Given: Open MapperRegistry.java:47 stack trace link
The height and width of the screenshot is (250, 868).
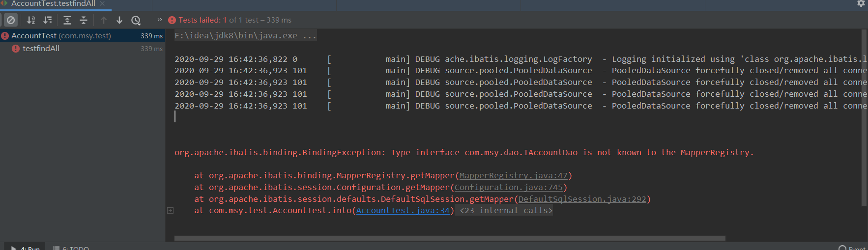Looking at the screenshot, I should (x=514, y=176).
